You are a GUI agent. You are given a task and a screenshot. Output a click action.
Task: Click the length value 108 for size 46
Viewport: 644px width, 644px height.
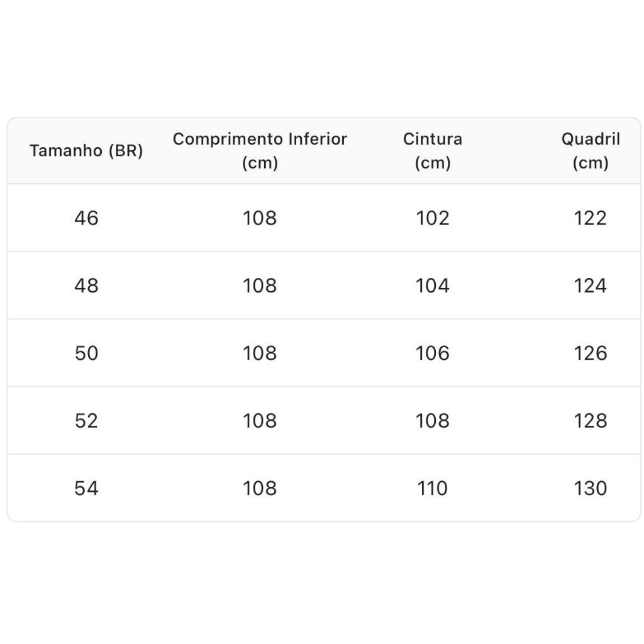[x=260, y=218]
